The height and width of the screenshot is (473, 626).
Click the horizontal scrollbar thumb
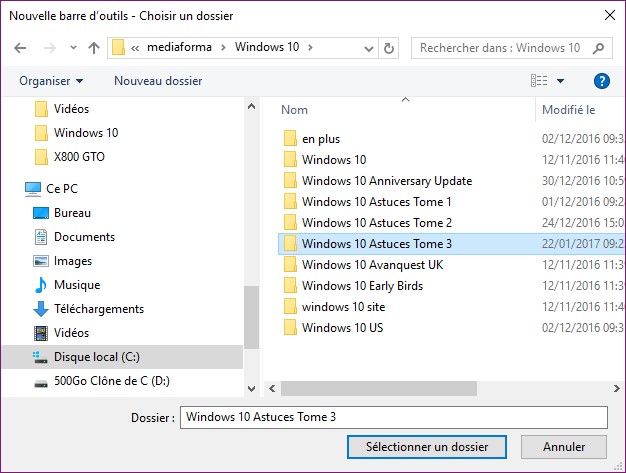coord(379,388)
